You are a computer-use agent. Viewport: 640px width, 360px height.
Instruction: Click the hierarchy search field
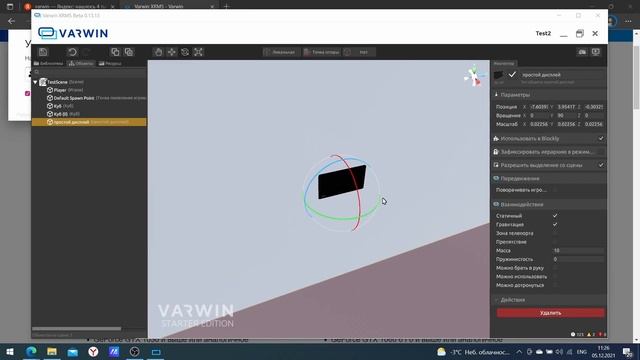pyautogui.click(x=89, y=72)
